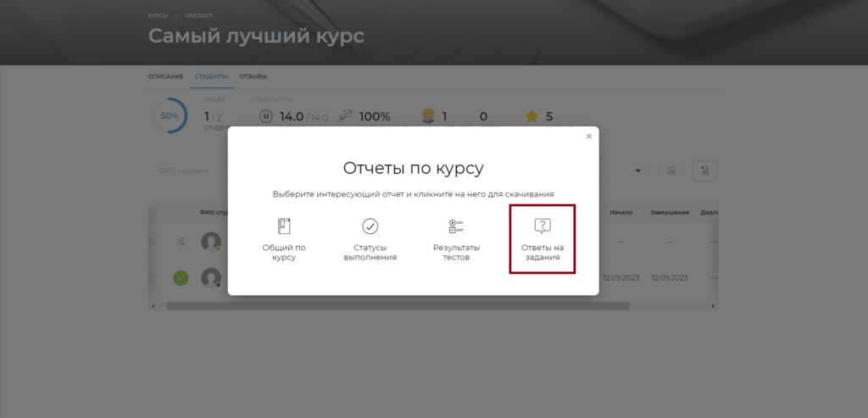
Task: Sort by the Начало column header
Action: [621, 212]
